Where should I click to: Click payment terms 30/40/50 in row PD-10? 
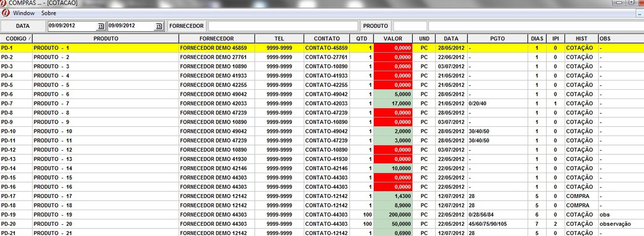[497, 131]
